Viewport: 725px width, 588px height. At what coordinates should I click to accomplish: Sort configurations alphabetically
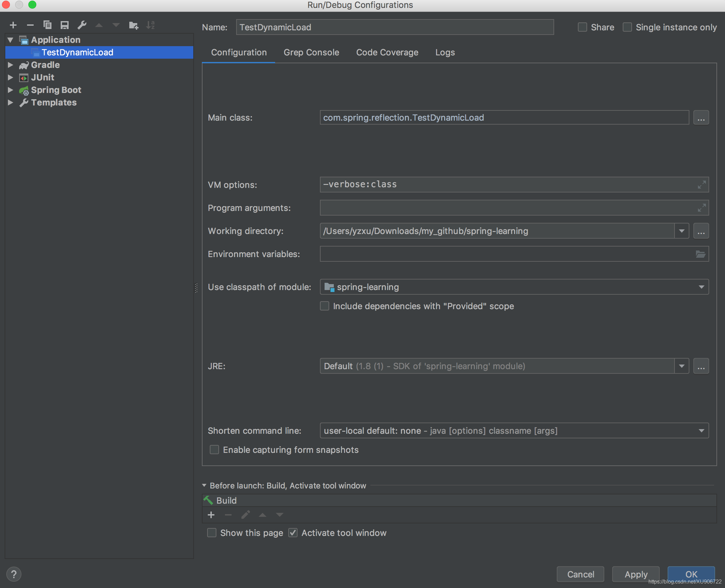[150, 25]
